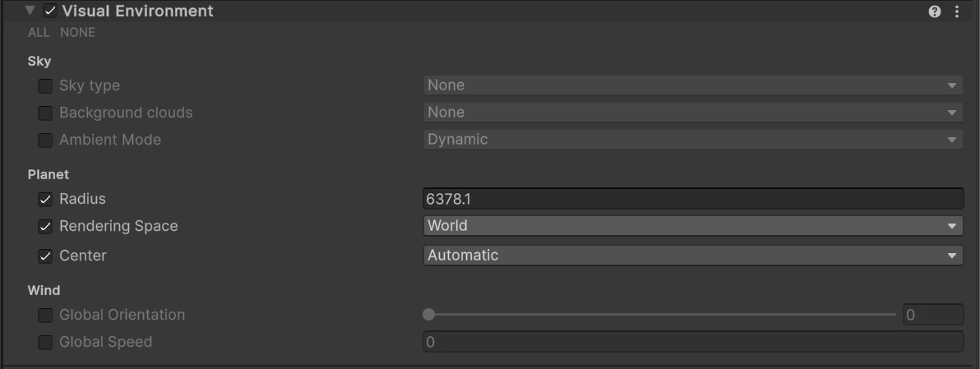Open the Sky type dropdown
The width and height of the screenshot is (980, 369).
(692, 85)
